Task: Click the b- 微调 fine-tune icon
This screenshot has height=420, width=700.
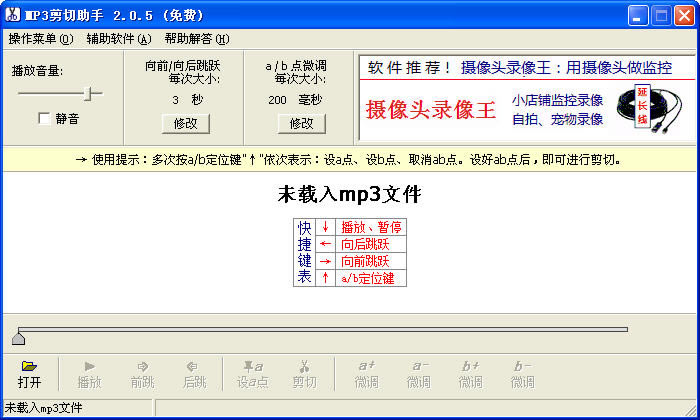Action: click(x=522, y=366)
